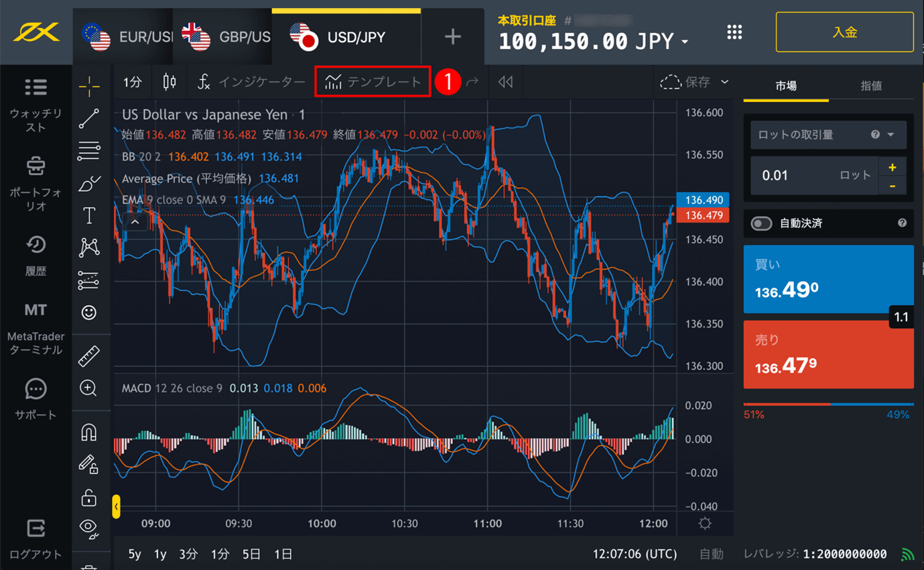The image size is (924, 570).
Task: Collapse the indicator legend chevron
Action: [135, 222]
